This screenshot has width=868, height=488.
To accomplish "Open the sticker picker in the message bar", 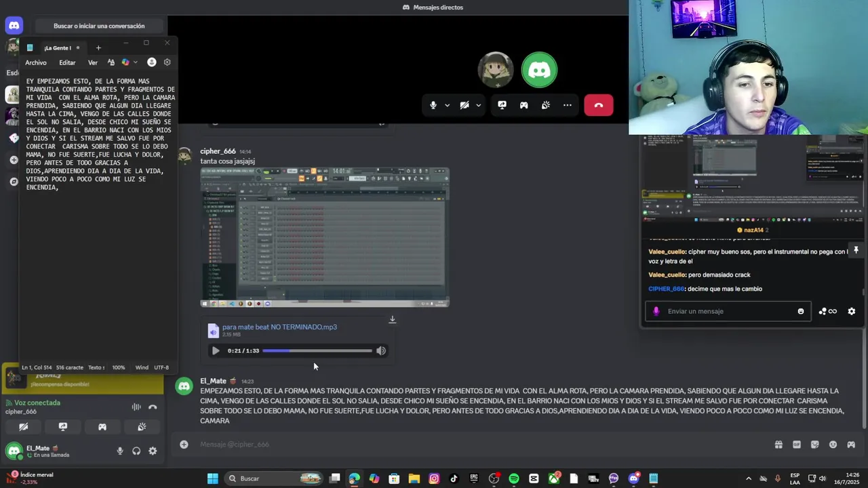I will point(815,445).
